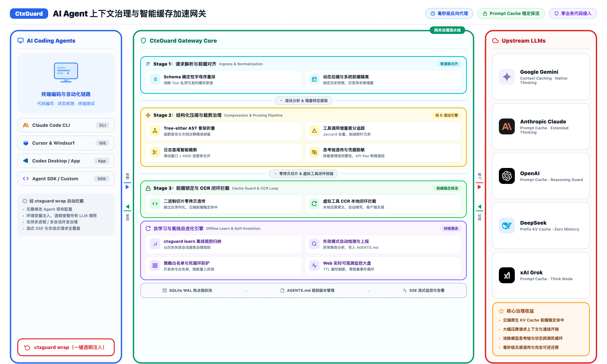This screenshot has height=364, width=607.
Task: Click the layout icon in 动态后缀与系统前缀隔离 card
Action: click(314, 79)
